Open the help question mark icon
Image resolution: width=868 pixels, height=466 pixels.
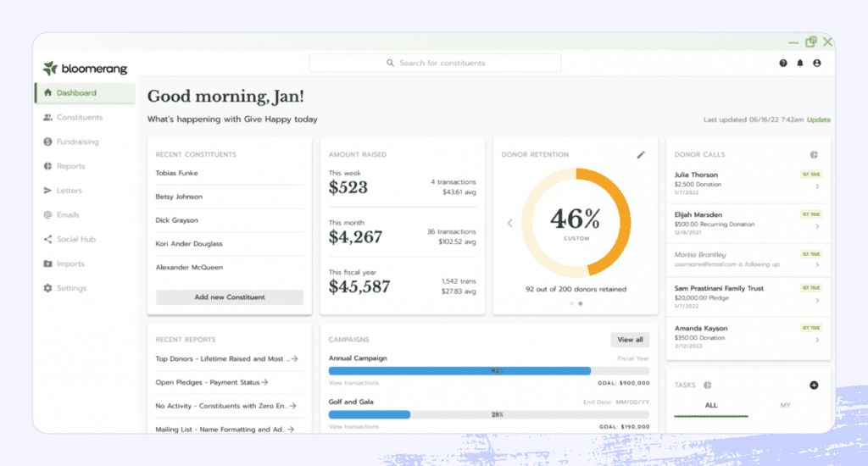click(782, 63)
